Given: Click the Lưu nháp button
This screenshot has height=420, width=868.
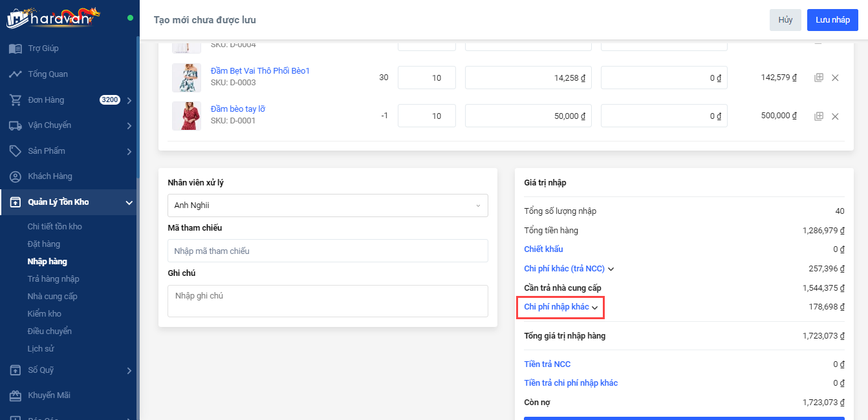Looking at the screenshot, I should coord(832,20).
